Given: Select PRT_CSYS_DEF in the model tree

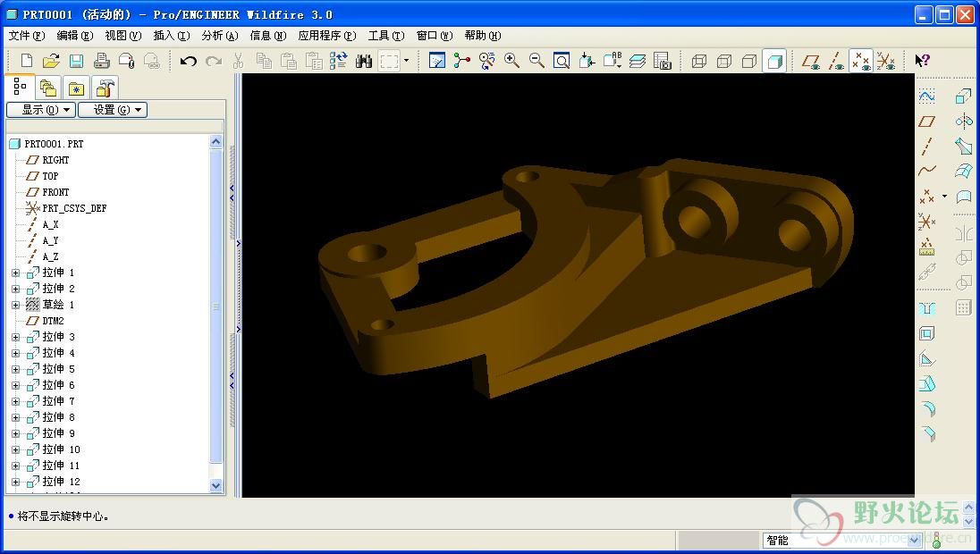Looking at the screenshot, I should [x=66, y=208].
